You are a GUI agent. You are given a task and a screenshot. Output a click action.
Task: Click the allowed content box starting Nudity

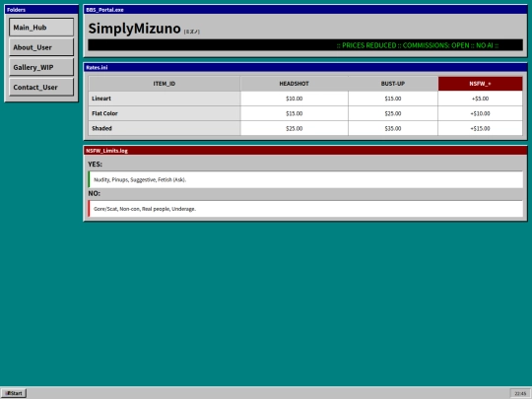pos(305,179)
